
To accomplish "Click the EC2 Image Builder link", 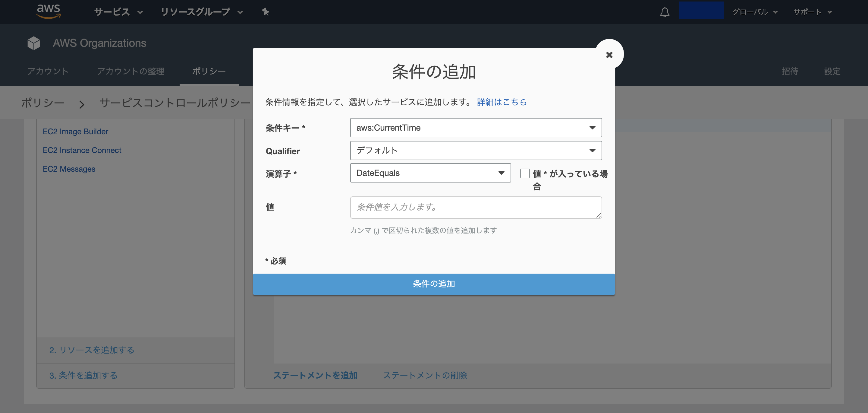I will click(x=75, y=132).
